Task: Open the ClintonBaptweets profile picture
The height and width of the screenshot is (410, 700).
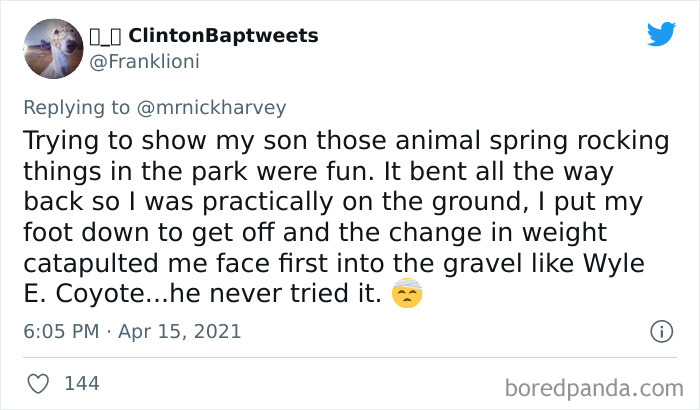Action: point(52,48)
